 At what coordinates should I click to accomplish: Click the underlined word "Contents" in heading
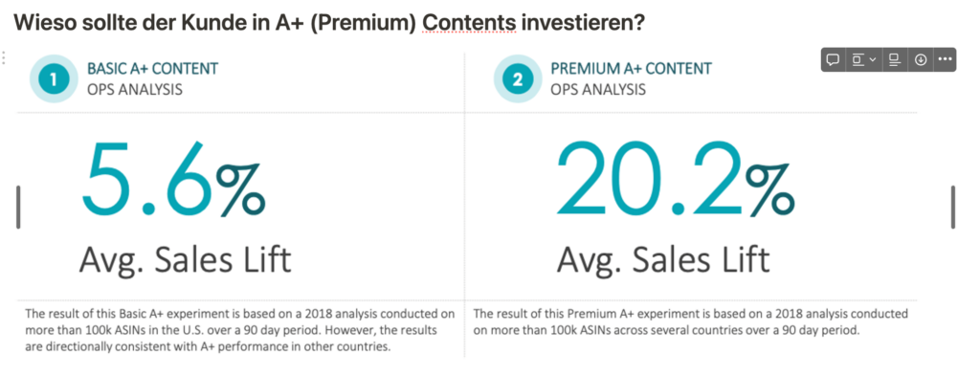(x=469, y=23)
